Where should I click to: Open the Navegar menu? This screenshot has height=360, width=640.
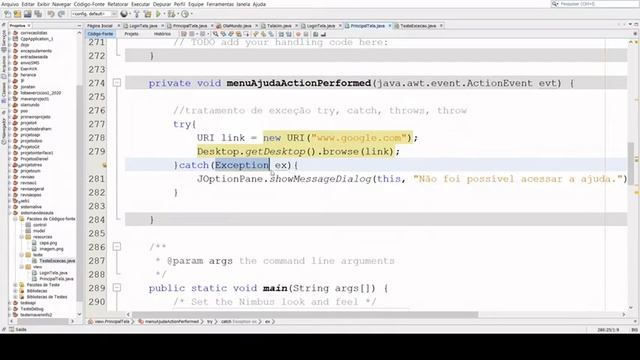[62, 4]
